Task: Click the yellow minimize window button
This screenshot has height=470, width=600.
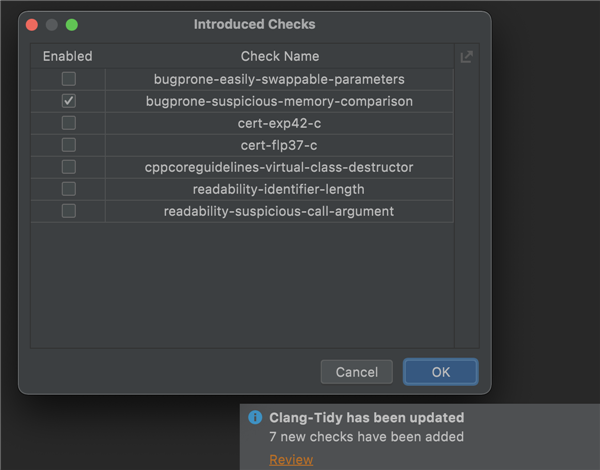Action: pyautogui.click(x=52, y=24)
